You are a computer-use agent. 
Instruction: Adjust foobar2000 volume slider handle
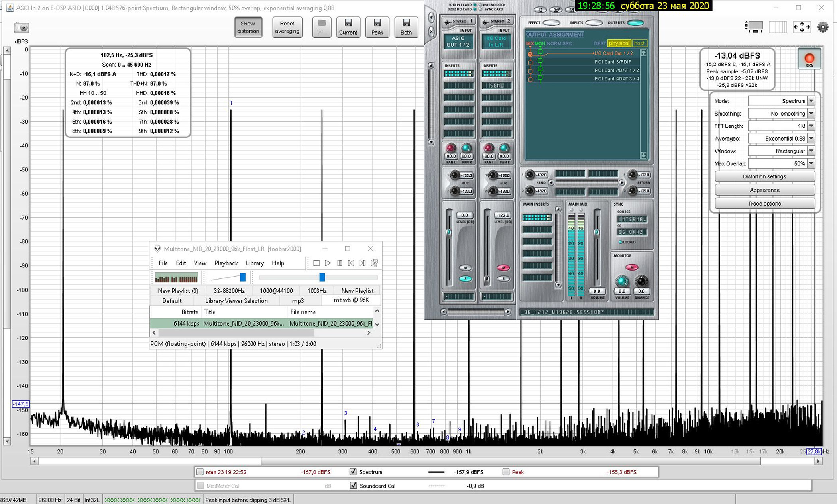tap(242, 277)
